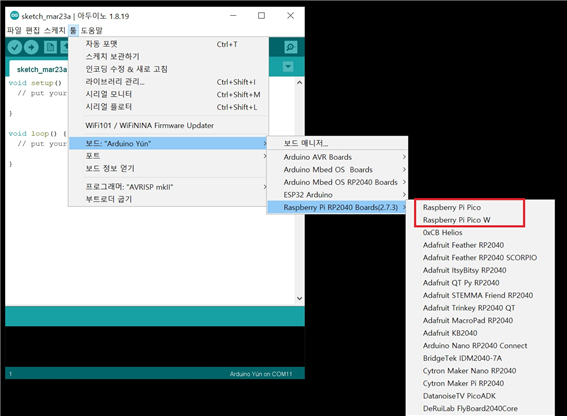Expand Arduino Mbed OS Boards submenu
The image size is (567, 420).
coord(337,170)
